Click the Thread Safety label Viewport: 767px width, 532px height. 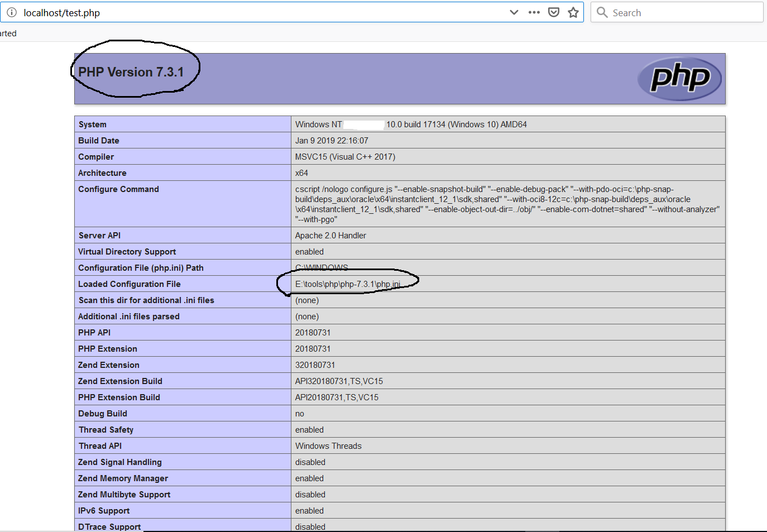106,430
